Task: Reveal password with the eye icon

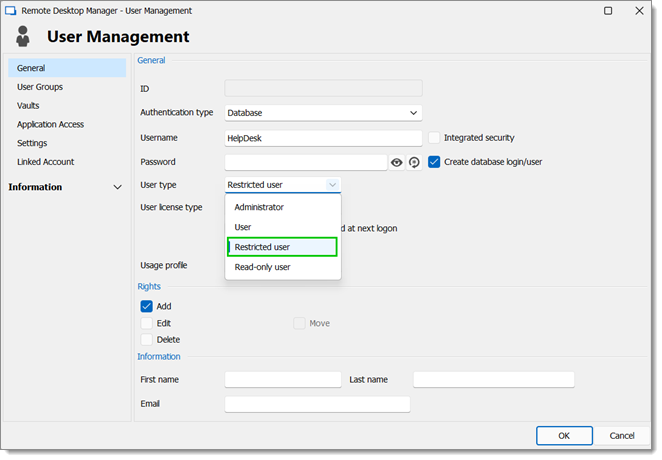Action: (396, 162)
